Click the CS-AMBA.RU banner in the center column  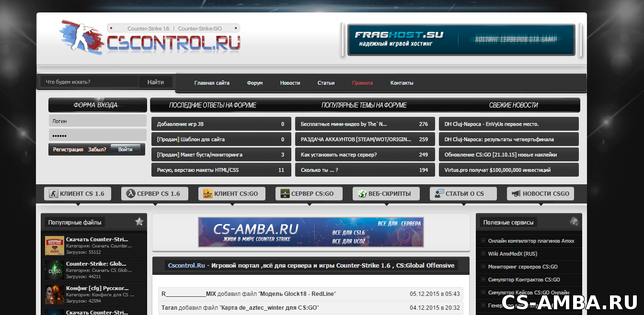[311, 232]
